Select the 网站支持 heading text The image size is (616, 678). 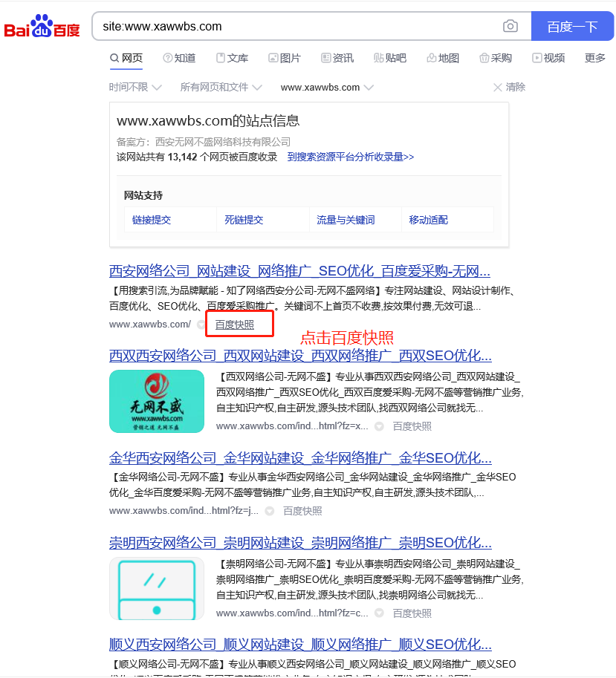(x=143, y=195)
